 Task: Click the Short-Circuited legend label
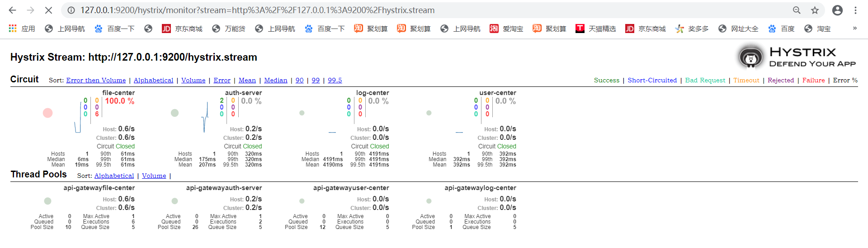click(652, 80)
